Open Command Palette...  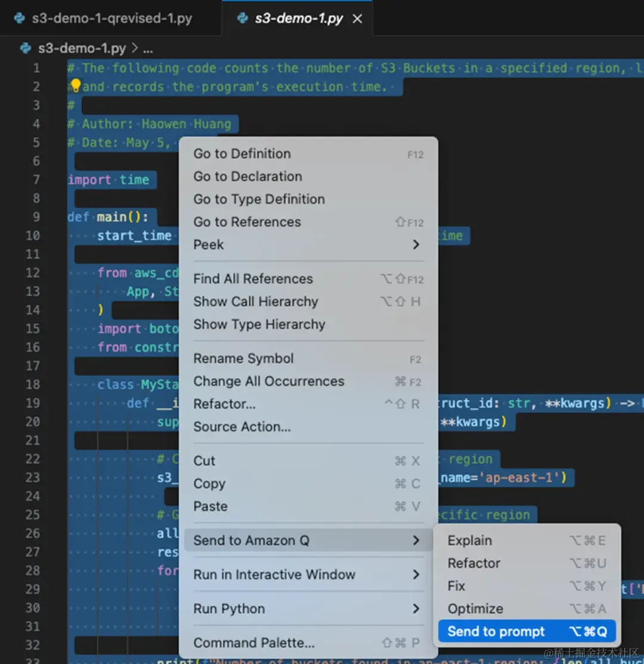[308, 643]
